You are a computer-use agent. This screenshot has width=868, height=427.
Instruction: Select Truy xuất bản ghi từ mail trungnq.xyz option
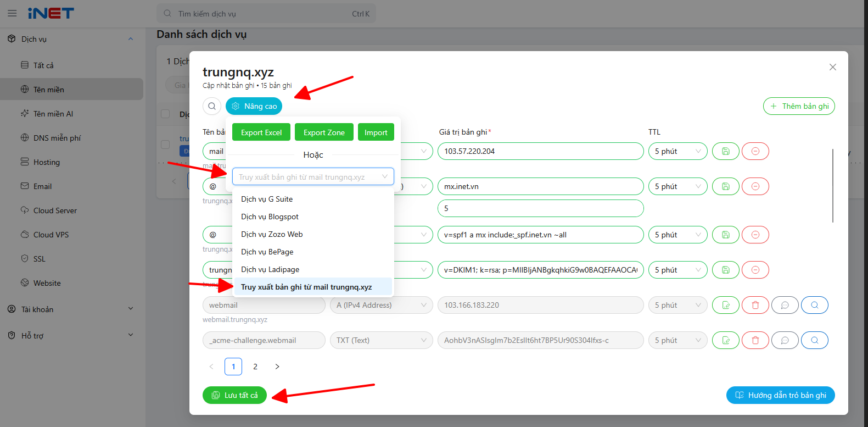pos(313,287)
